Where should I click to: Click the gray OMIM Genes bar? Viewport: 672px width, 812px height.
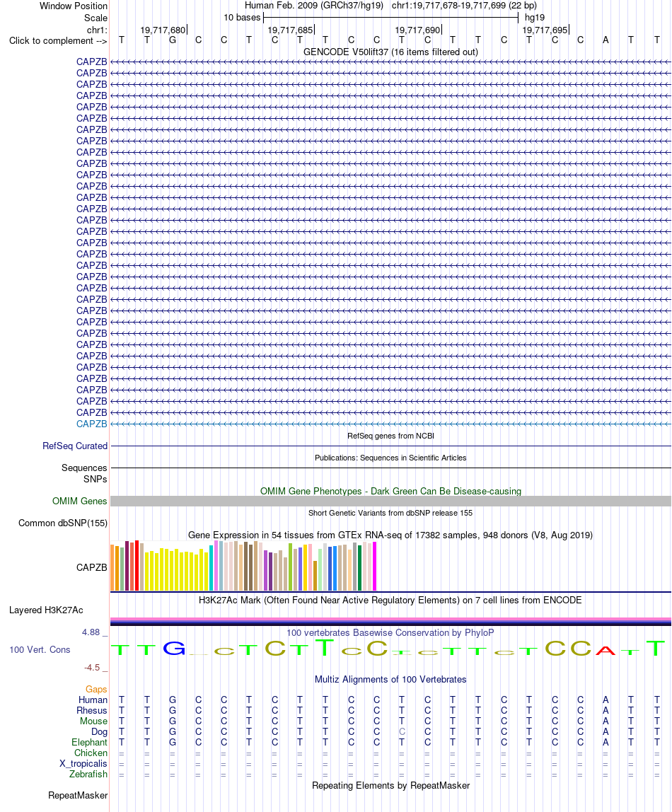click(390, 501)
